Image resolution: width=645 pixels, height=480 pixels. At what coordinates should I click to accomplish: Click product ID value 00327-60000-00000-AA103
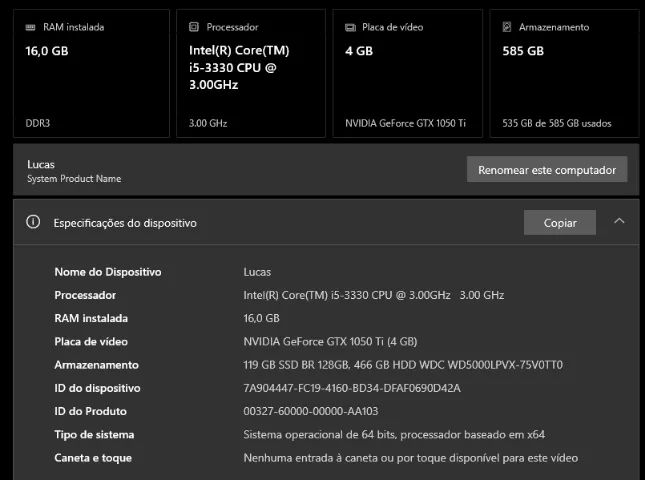click(x=311, y=411)
